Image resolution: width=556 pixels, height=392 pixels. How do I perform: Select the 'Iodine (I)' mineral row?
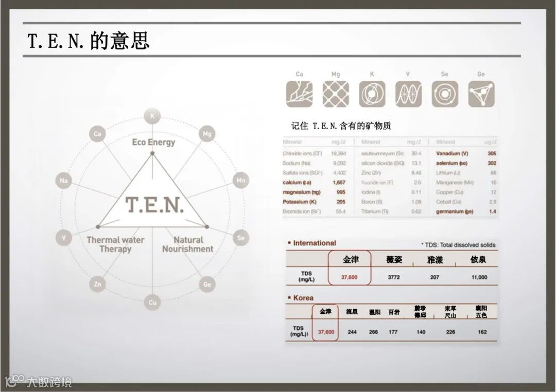(391, 192)
